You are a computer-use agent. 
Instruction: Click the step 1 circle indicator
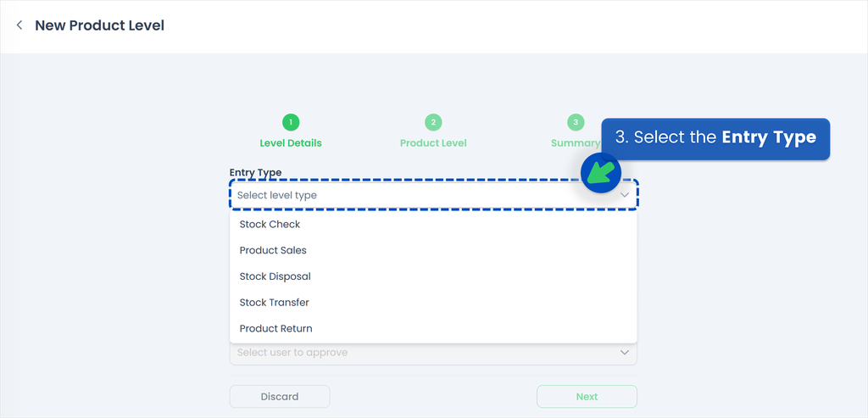pos(291,122)
